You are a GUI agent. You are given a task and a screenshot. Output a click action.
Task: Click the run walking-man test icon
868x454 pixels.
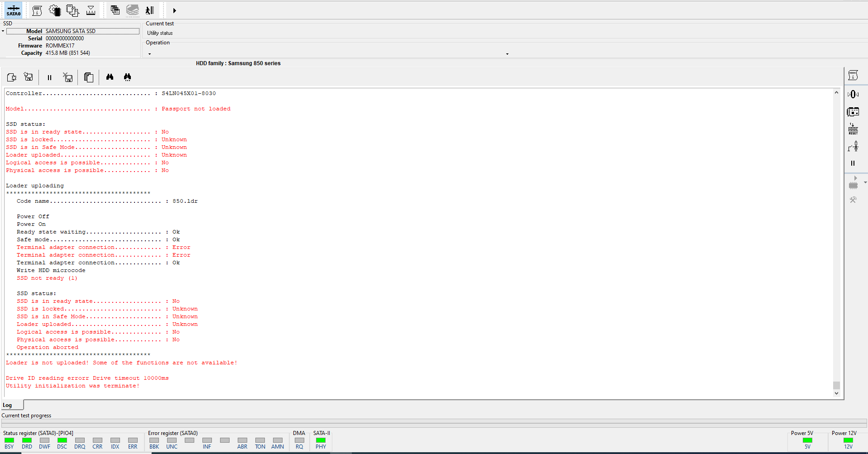pos(150,10)
